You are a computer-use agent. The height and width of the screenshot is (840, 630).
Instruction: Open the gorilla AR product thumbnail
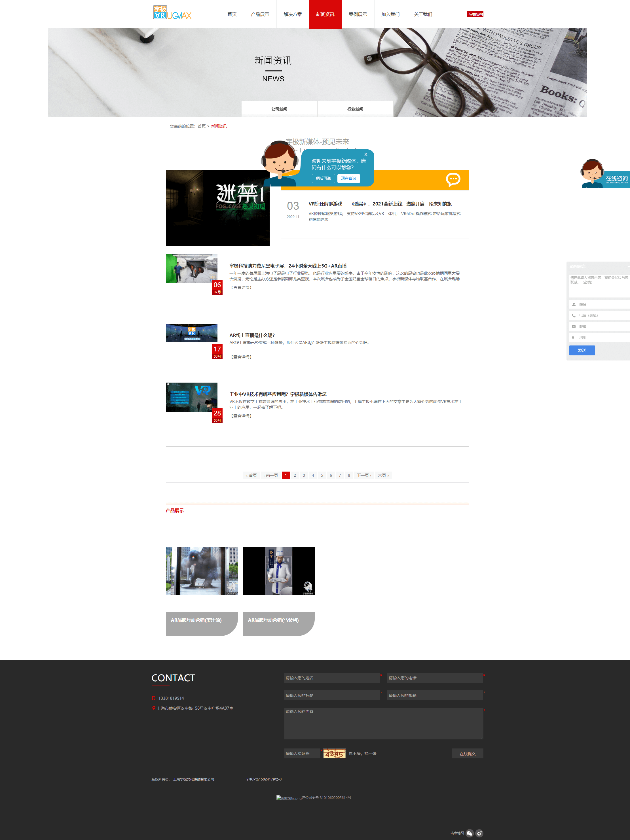(202, 571)
